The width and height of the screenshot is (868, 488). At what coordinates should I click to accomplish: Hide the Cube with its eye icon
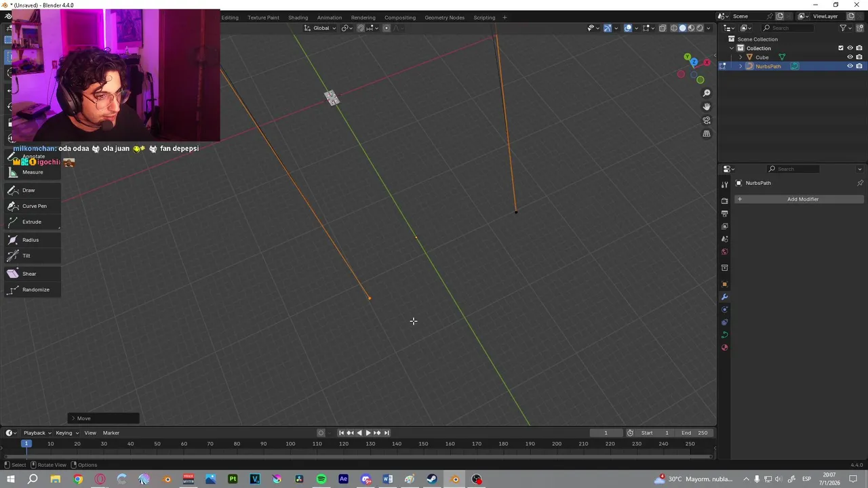(850, 57)
